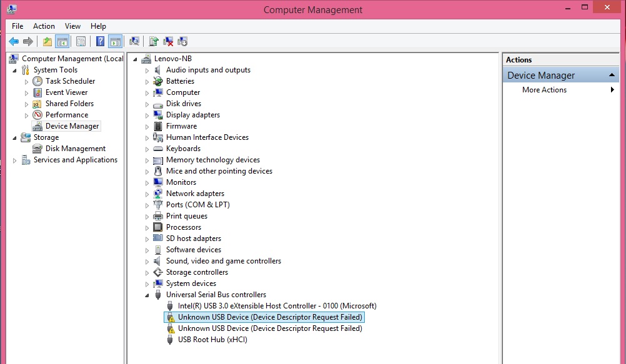Click Sound, video and game controllers icon
The height and width of the screenshot is (364, 626).
[x=158, y=261]
